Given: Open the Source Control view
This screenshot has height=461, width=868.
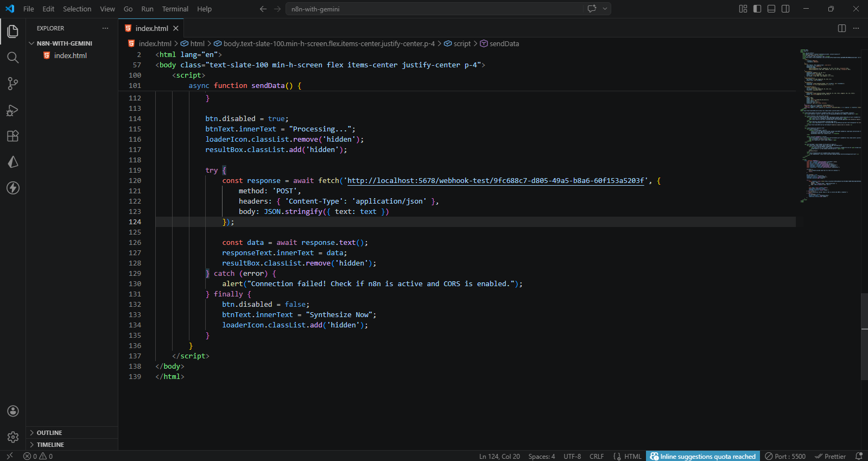Looking at the screenshot, I should [x=13, y=84].
